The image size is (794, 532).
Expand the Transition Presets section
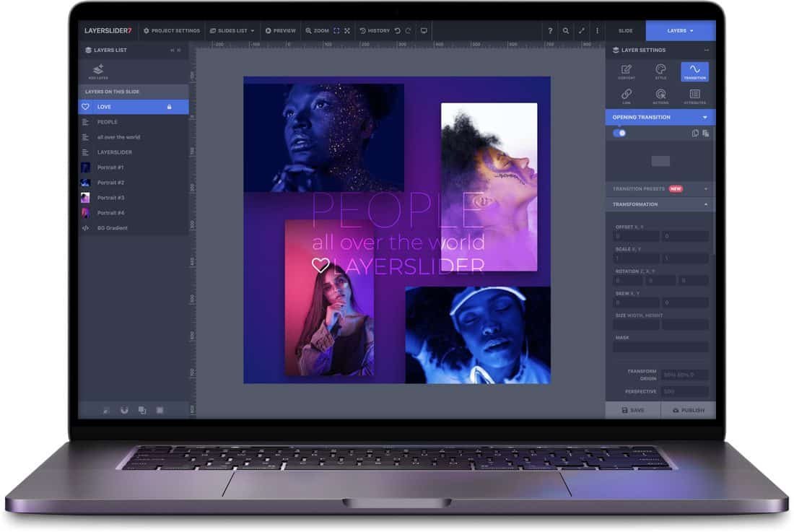coord(706,188)
